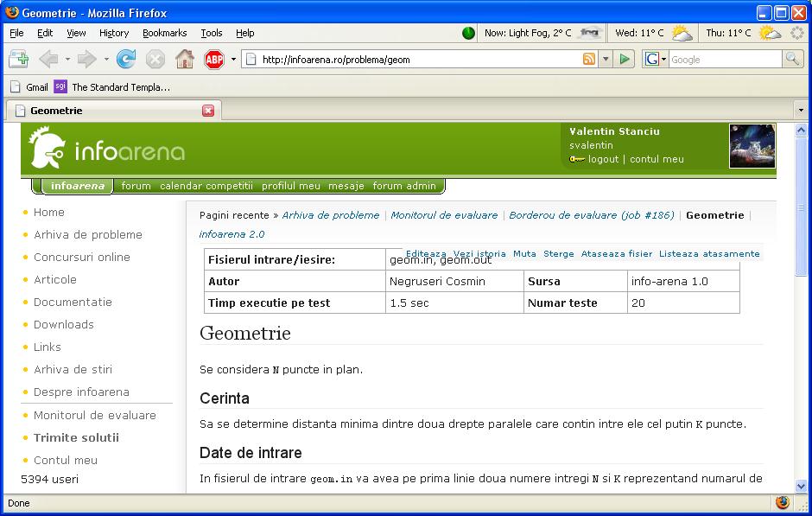Open Concursuri online sidebar link
Screen dimensions: 812x516
click(x=82, y=257)
